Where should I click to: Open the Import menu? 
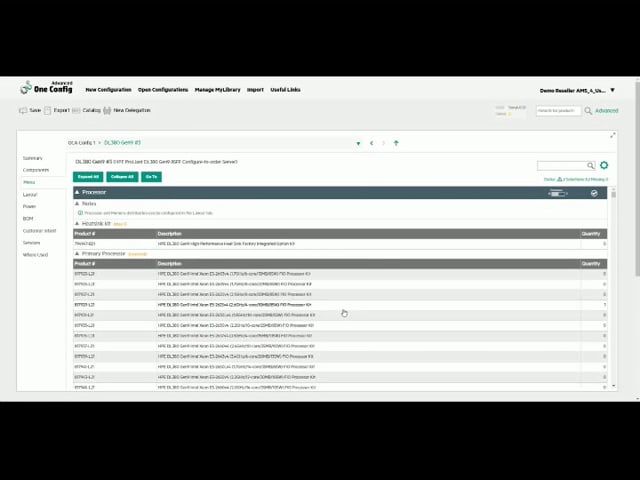pyautogui.click(x=255, y=90)
